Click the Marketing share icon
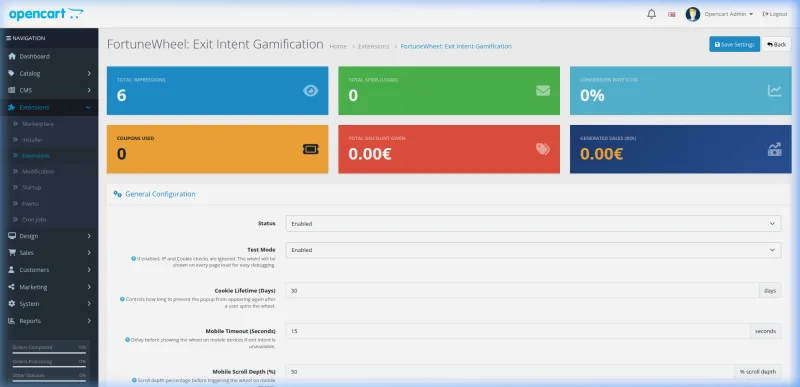Image resolution: width=800 pixels, height=387 pixels. click(x=12, y=287)
